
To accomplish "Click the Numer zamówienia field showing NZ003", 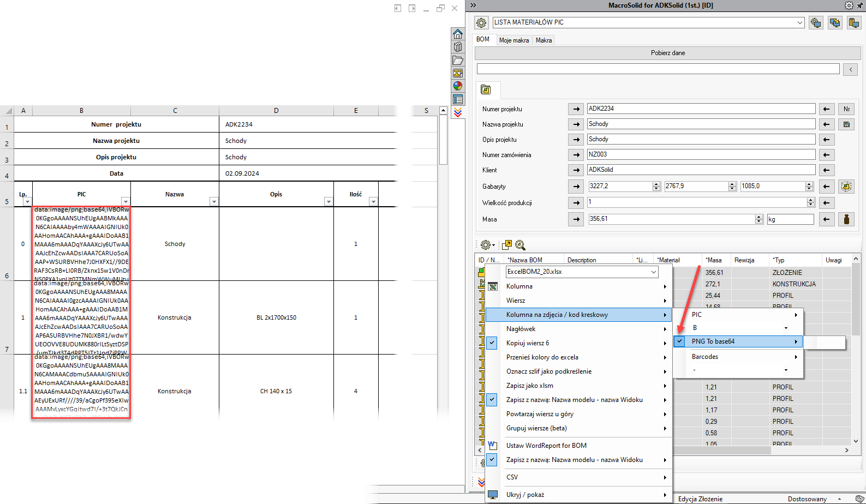I will coord(701,155).
